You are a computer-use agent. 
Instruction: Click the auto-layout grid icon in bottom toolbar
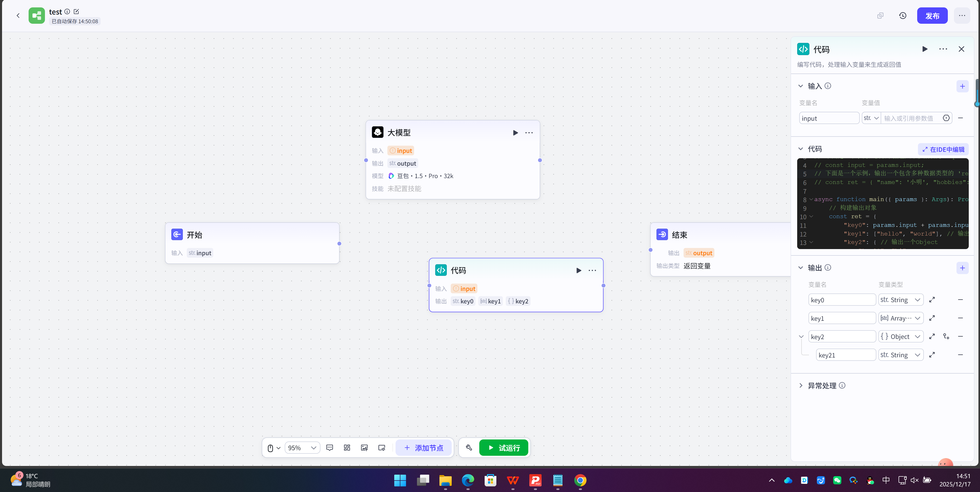point(346,448)
